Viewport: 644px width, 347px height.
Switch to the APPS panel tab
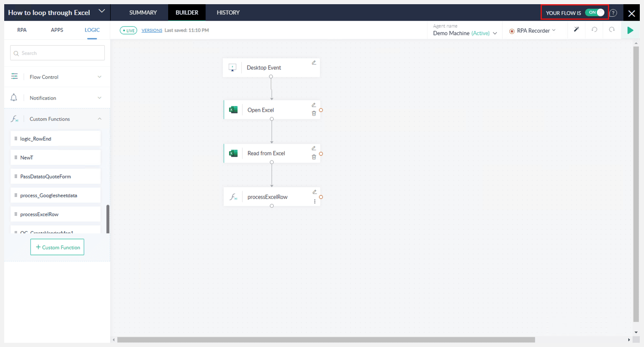coord(57,30)
